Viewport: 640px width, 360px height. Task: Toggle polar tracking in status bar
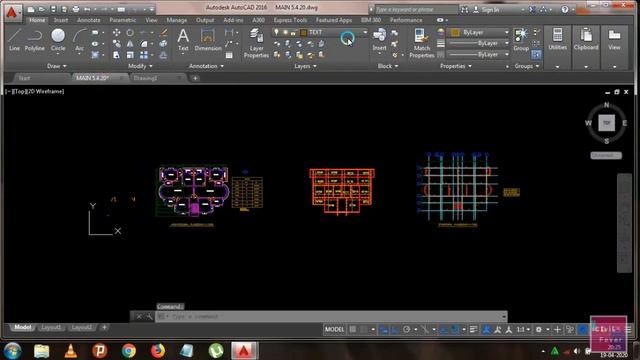(407, 329)
